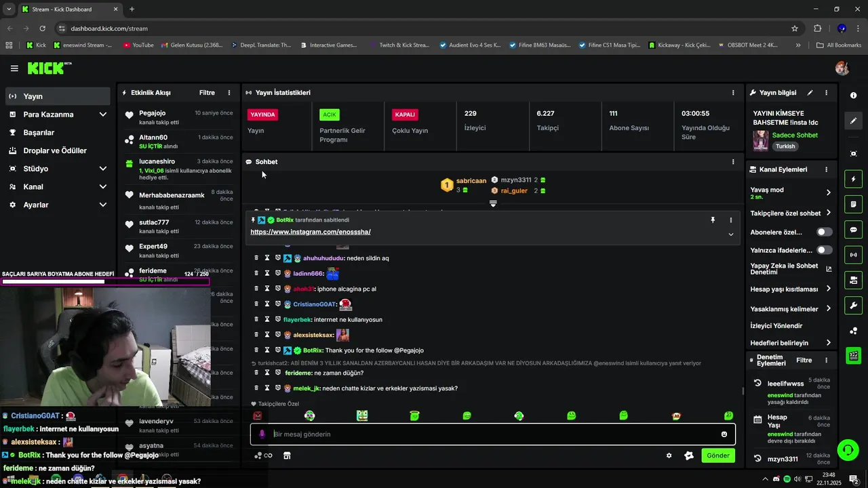Open the Yayın İstatistikleri three-dot menu
Viewport: 868px width, 488px height.
(733, 93)
